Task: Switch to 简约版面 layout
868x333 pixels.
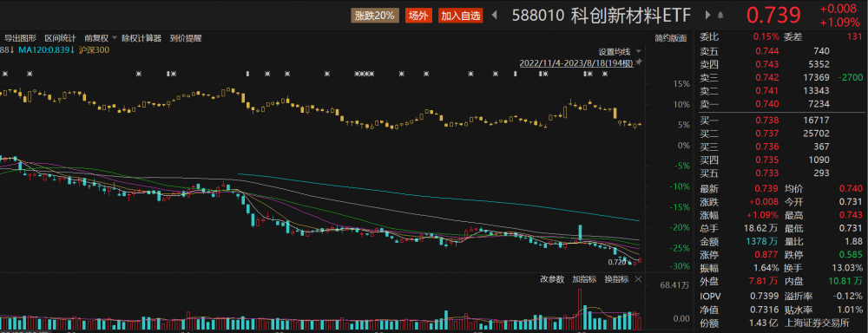Action: (x=670, y=38)
